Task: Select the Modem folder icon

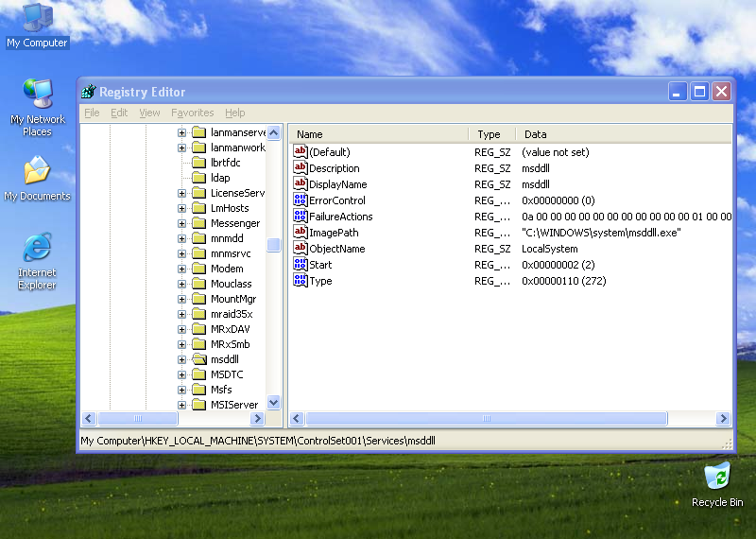Action: (x=199, y=269)
